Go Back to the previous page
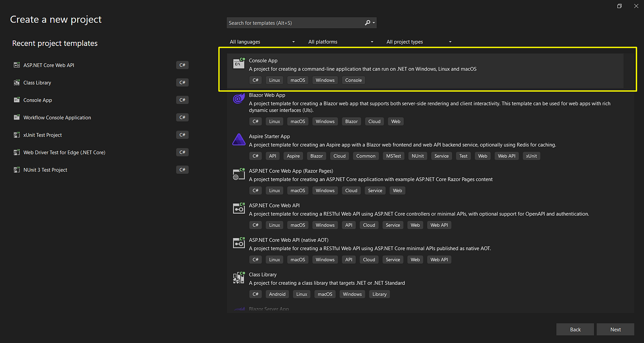The height and width of the screenshot is (343, 644). 575,329
